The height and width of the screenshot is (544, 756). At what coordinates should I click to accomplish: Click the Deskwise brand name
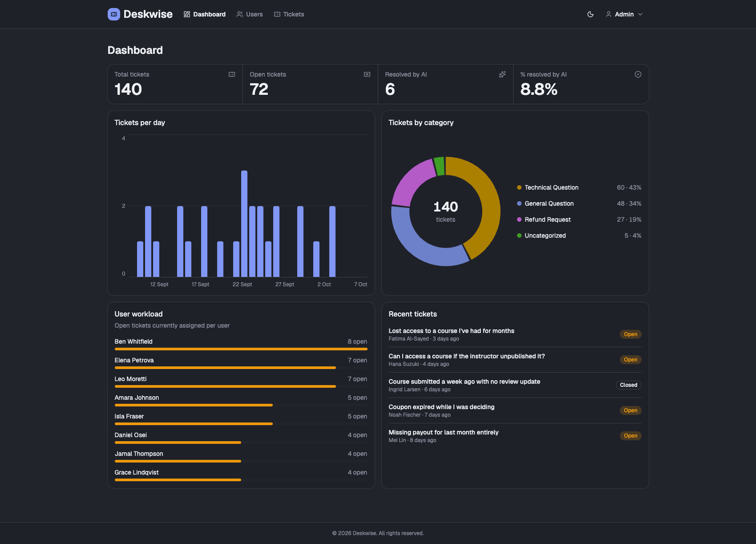pyautogui.click(x=148, y=14)
